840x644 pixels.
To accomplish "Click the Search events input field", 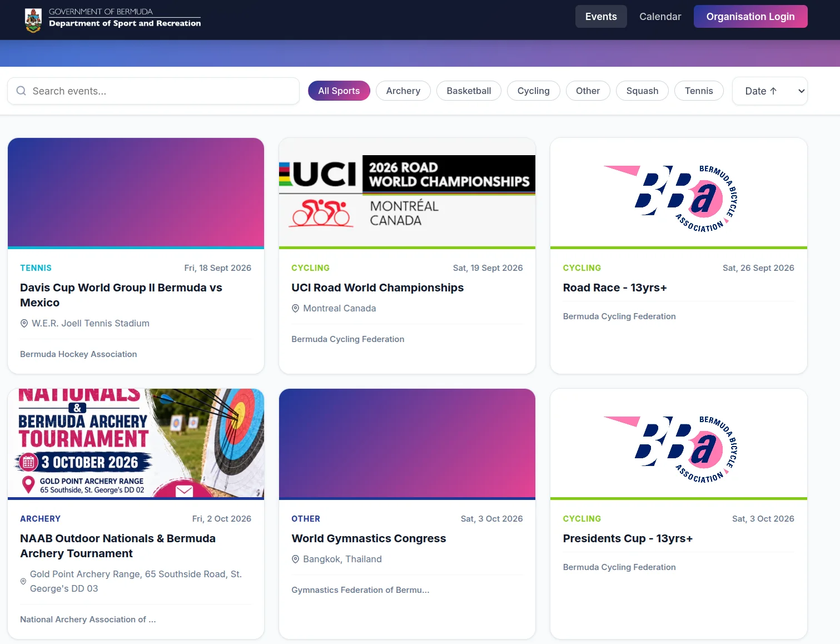I will click(153, 91).
